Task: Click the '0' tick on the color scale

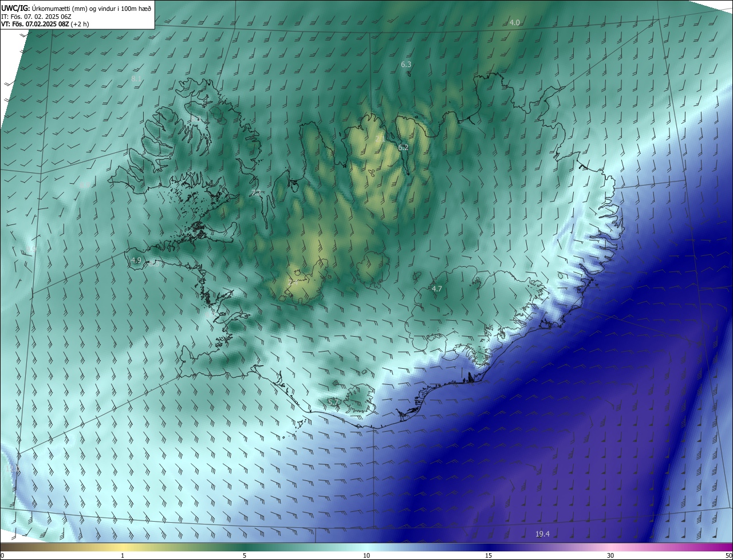Action: coord(2,555)
